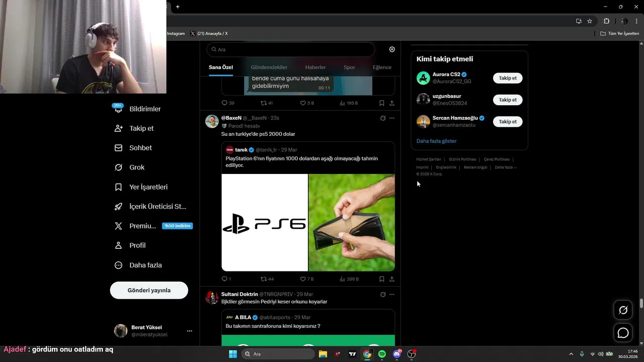
Task: Open Yer İşaretleri bookmarks in sidebar
Action: tap(141, 187)
